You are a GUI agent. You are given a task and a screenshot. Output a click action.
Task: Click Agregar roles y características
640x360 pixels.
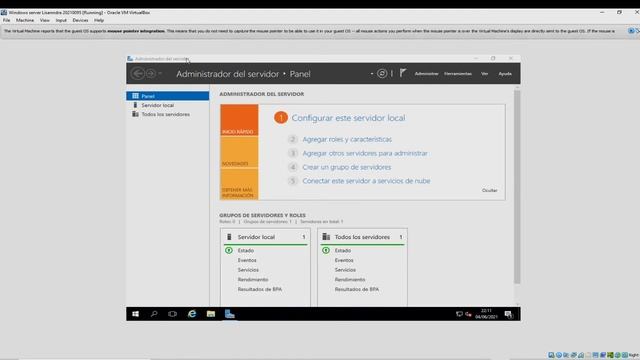pyautogui.click(x=347, y=139)
